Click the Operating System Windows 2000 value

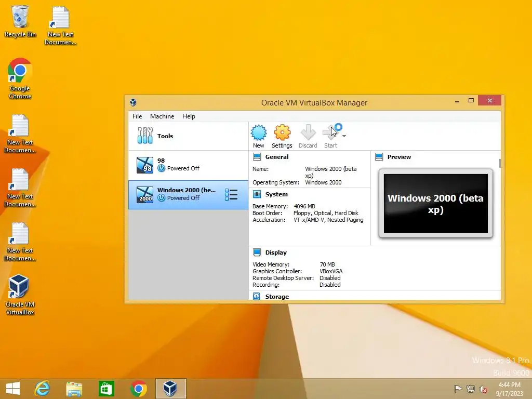point(323,182)
